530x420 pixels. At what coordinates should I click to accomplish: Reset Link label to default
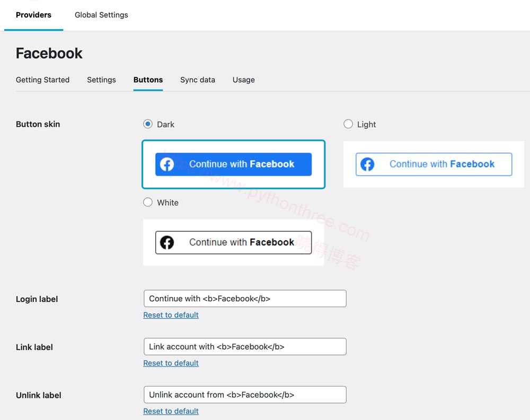pyautogui.click(x=171, y=363)
